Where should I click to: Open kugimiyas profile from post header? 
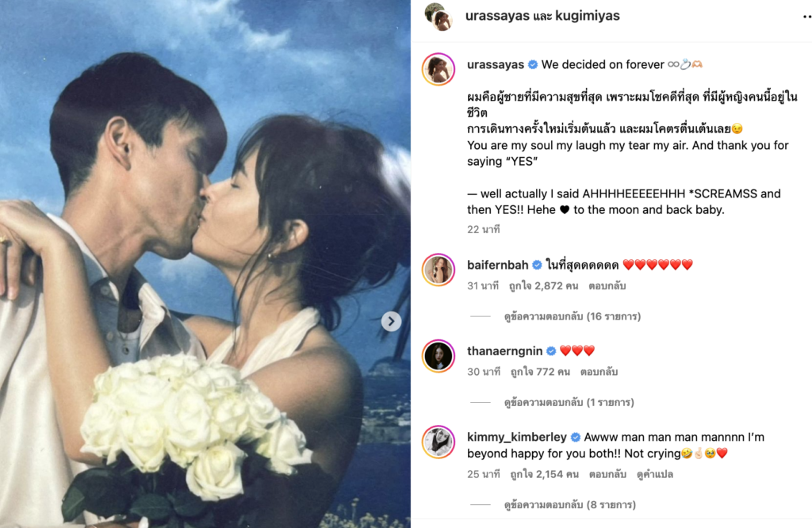click(588, 16)
